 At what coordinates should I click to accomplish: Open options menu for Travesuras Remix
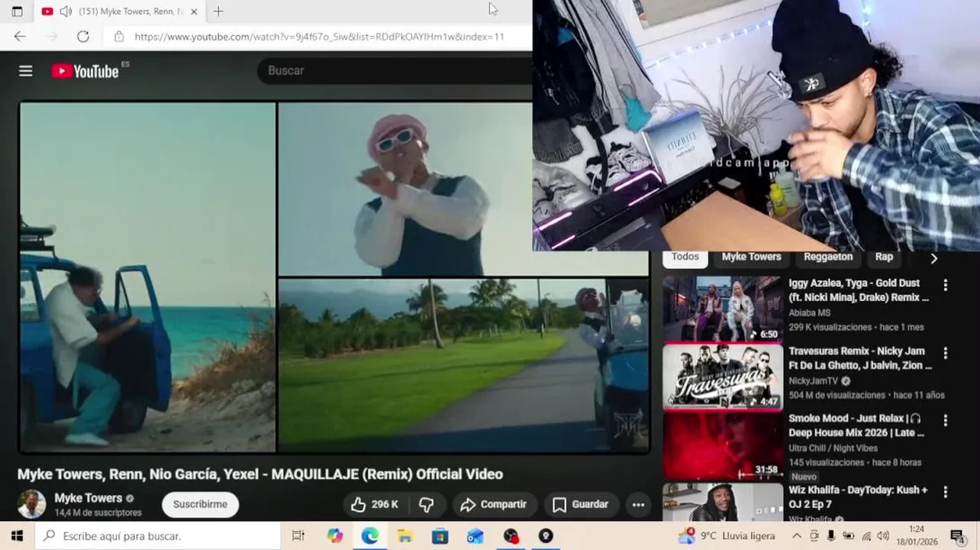pos(946,353)
